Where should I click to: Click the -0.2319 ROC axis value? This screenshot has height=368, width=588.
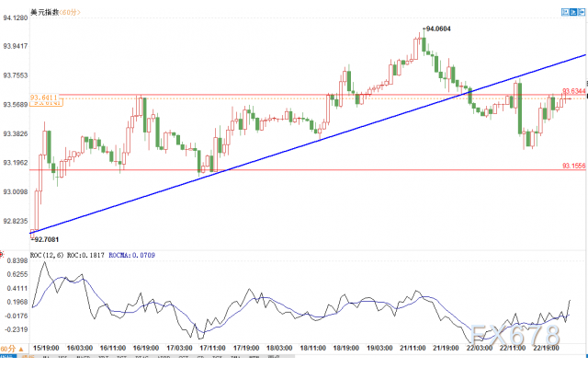tap(17, 329)
